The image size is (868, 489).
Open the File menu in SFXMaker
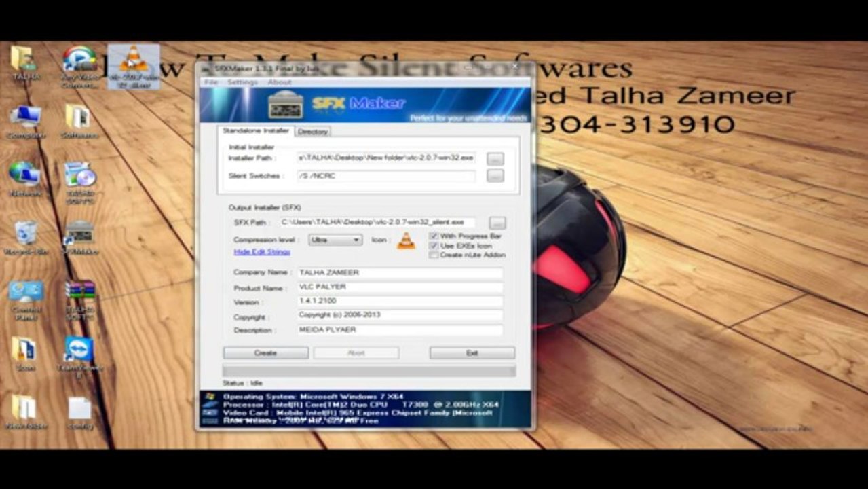tap(211, 82)
